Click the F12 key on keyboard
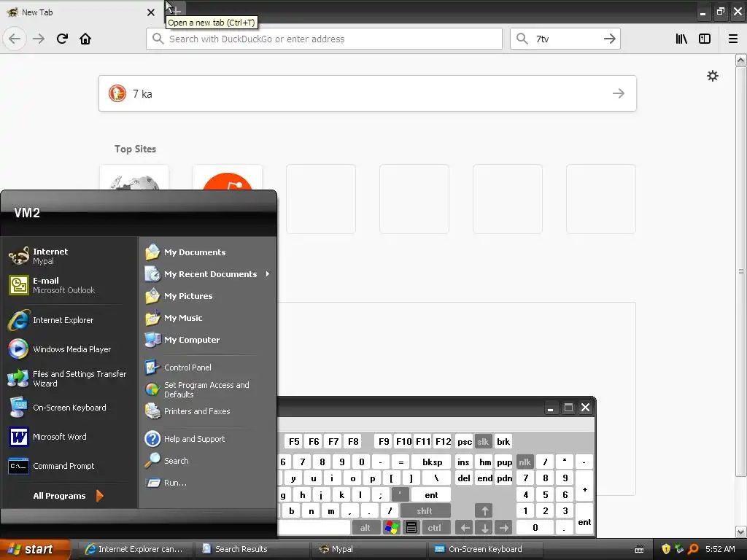The width and height of the screenshot is (747, 560). (443, 441)
